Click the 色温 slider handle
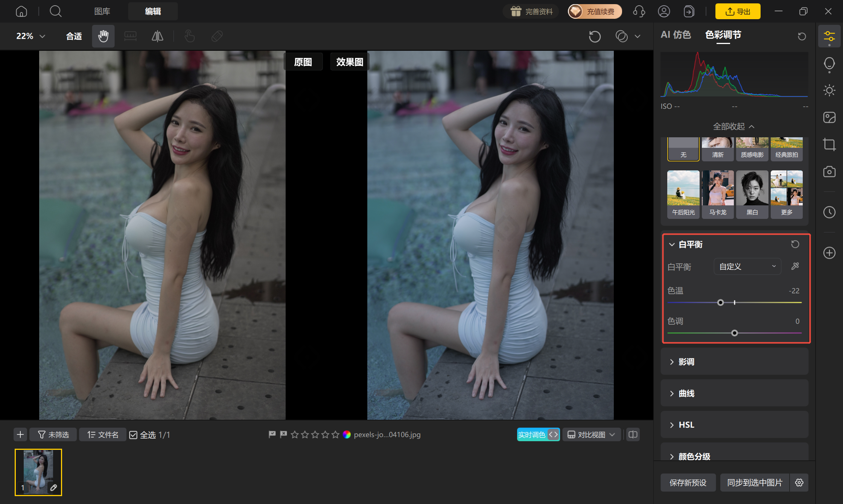This screenshot has height=504, width=843. (x=720, y=302)
